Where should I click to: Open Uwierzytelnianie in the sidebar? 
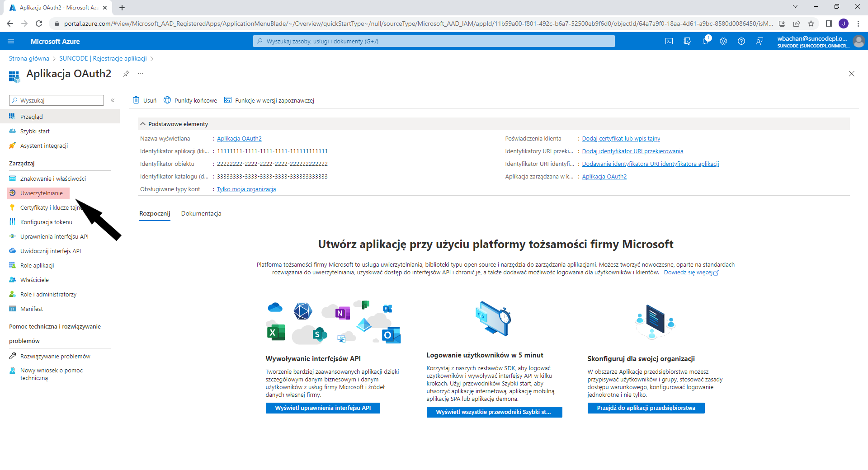[x=39, y=193]
